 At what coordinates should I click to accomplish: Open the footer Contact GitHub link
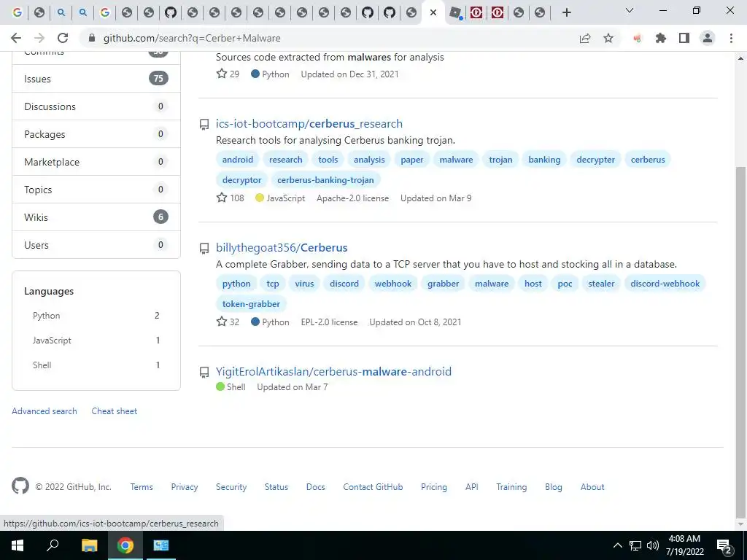tap(373, 486)
